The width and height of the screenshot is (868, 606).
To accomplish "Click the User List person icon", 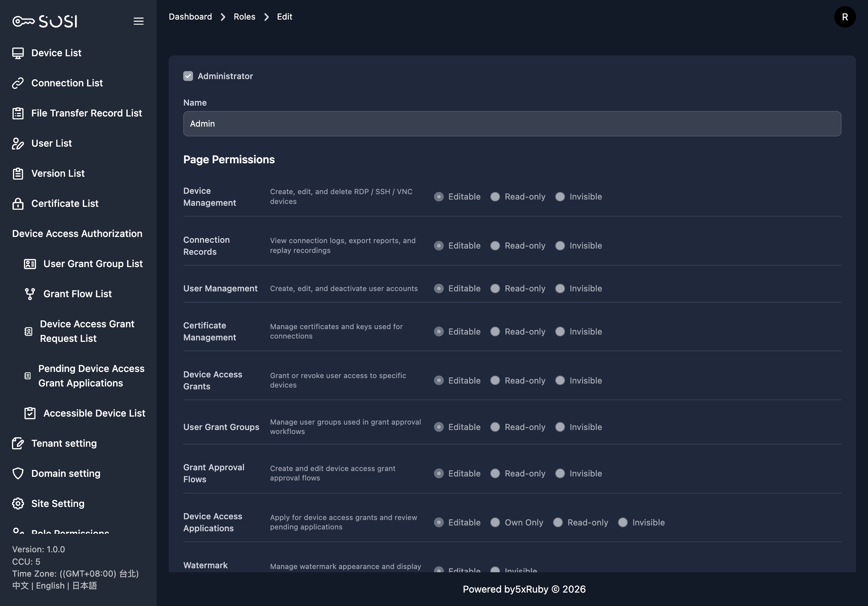I will (18, 143).
